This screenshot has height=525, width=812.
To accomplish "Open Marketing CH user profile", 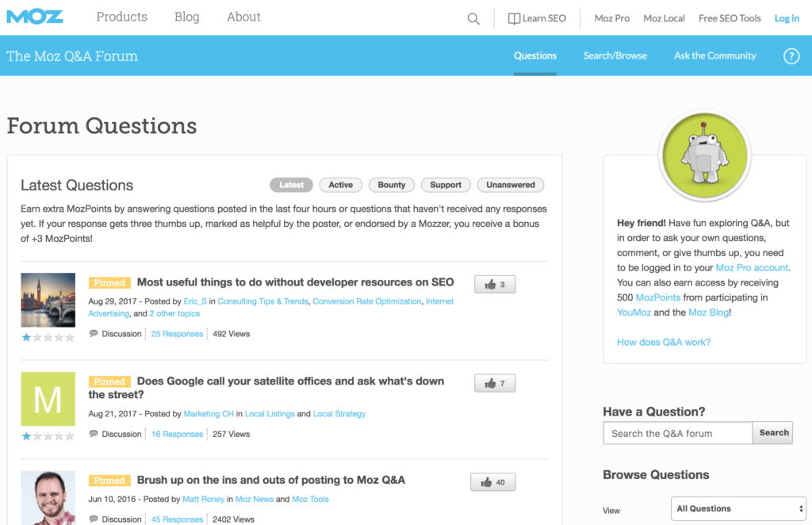I will tap(209, 414).
